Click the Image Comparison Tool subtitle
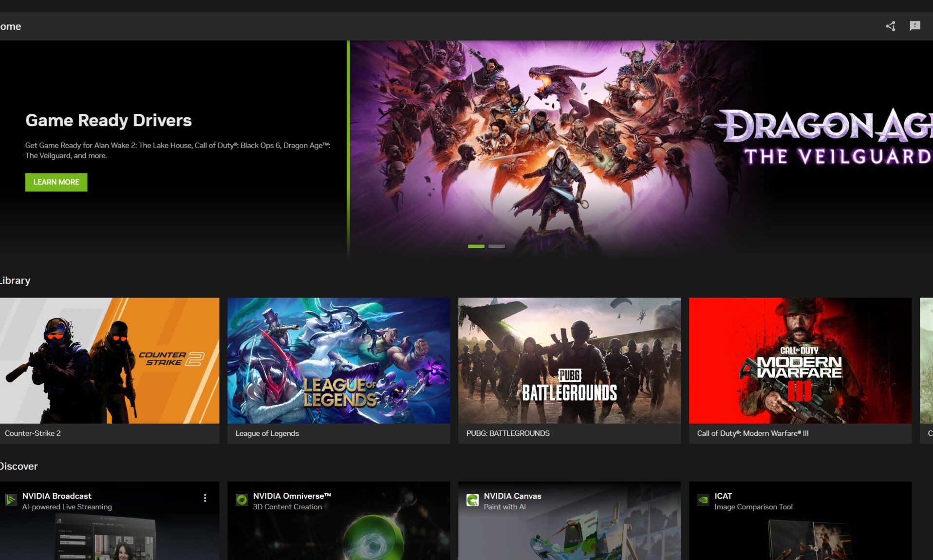Image resolution: width=933 pixels, height=560 pixels. pos(754,507)
